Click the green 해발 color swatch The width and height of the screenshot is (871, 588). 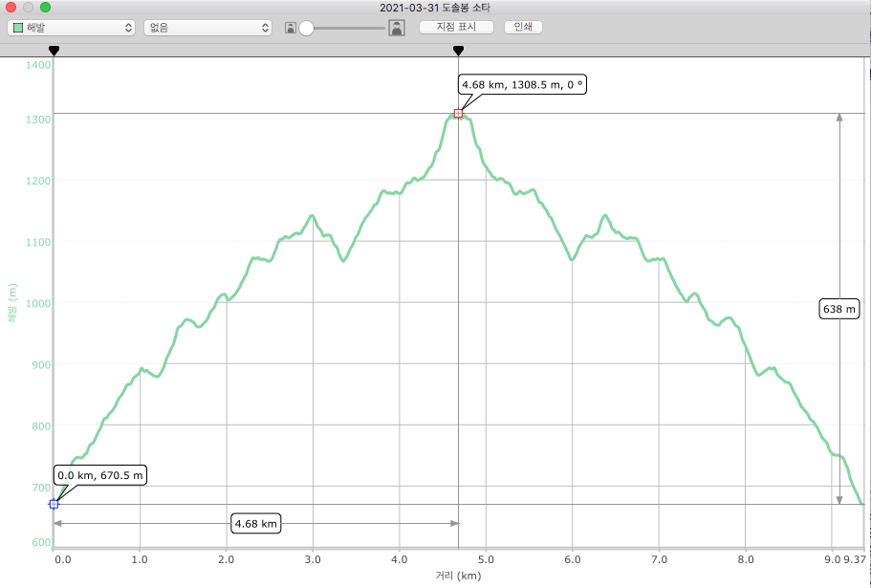click(x=18, y=28)
